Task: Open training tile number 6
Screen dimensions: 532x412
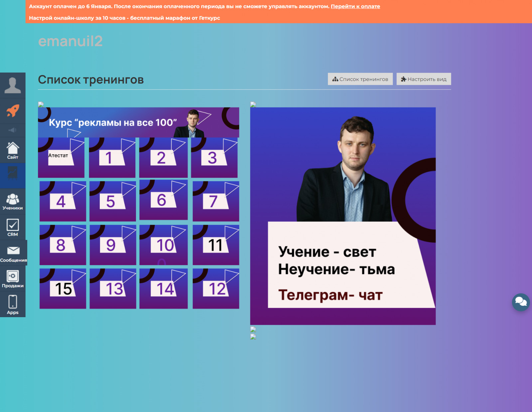Action: (x=163, y=200)
